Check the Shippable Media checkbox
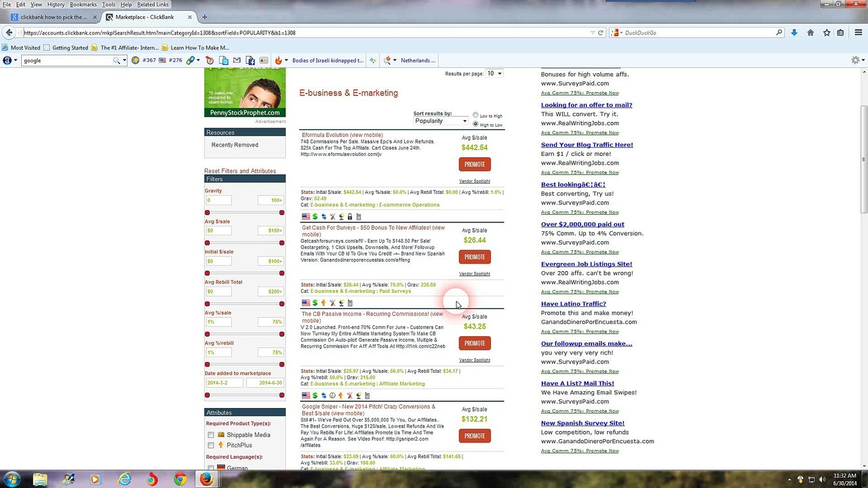The width and height of the screenshot is (868, 488). pos(211,435)
